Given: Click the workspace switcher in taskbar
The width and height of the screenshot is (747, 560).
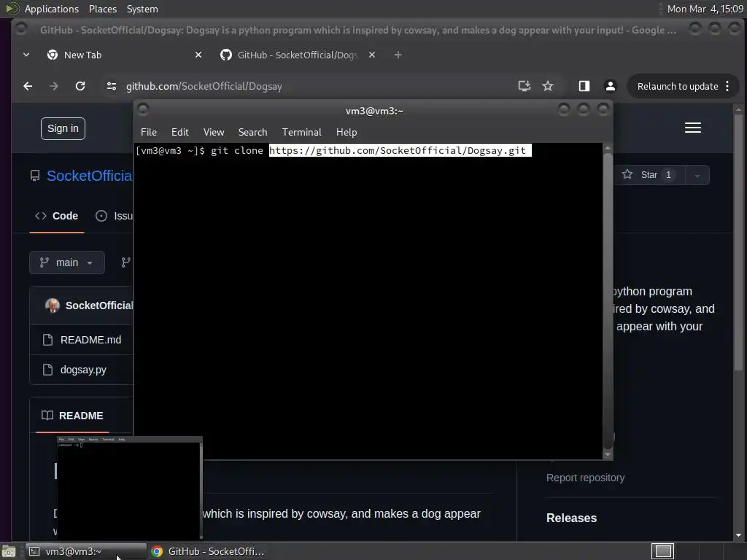Looking at the screenshot, I should (662, 551).
